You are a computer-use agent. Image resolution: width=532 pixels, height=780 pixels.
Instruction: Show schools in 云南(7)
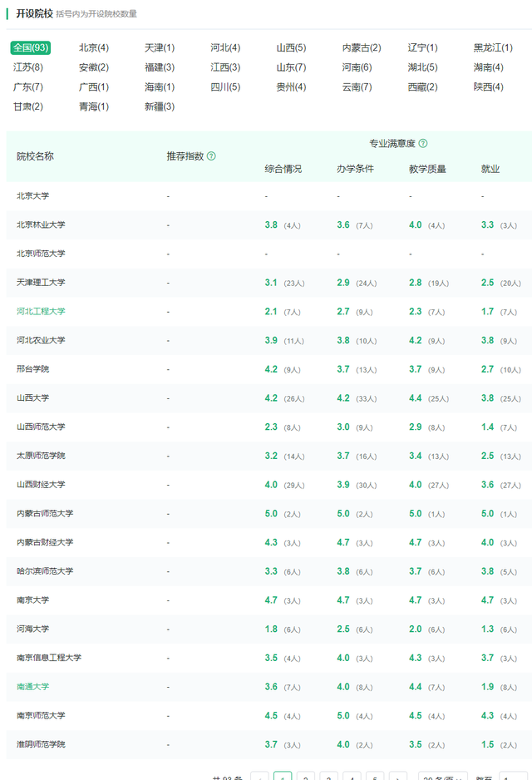pyautogui.click(x=357, y=87)
